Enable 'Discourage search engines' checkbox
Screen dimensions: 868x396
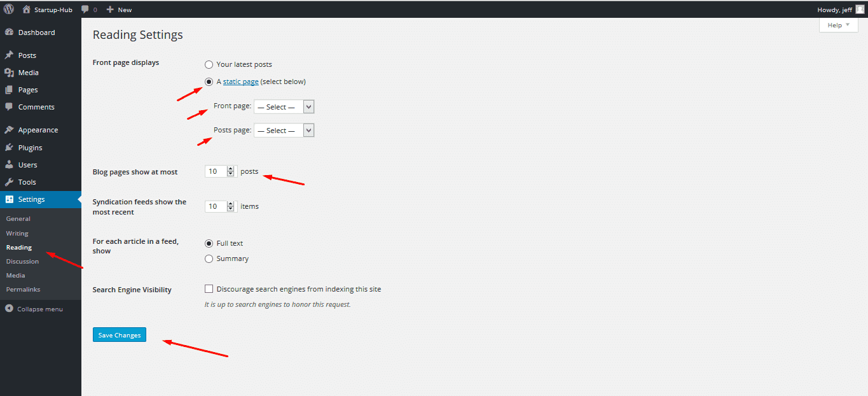(209, 289)
